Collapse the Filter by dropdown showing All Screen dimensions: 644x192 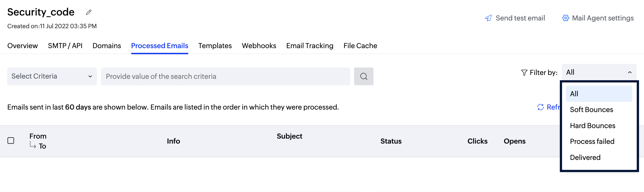[x=599, y=72]
